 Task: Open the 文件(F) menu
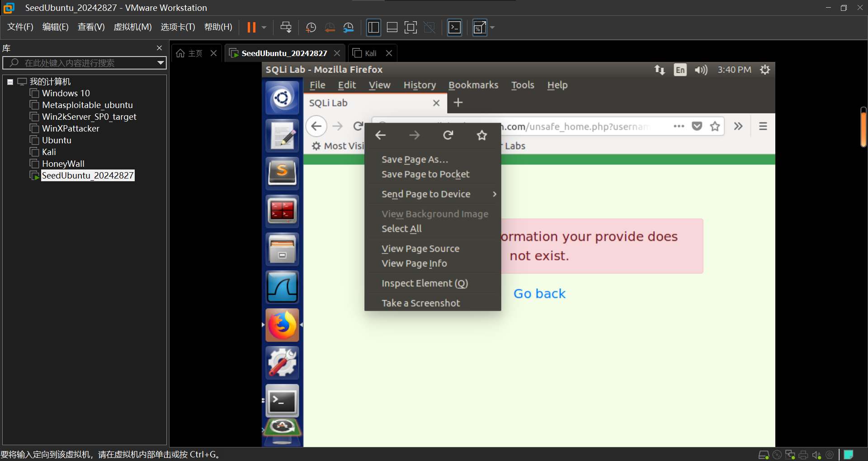(20, 27)
